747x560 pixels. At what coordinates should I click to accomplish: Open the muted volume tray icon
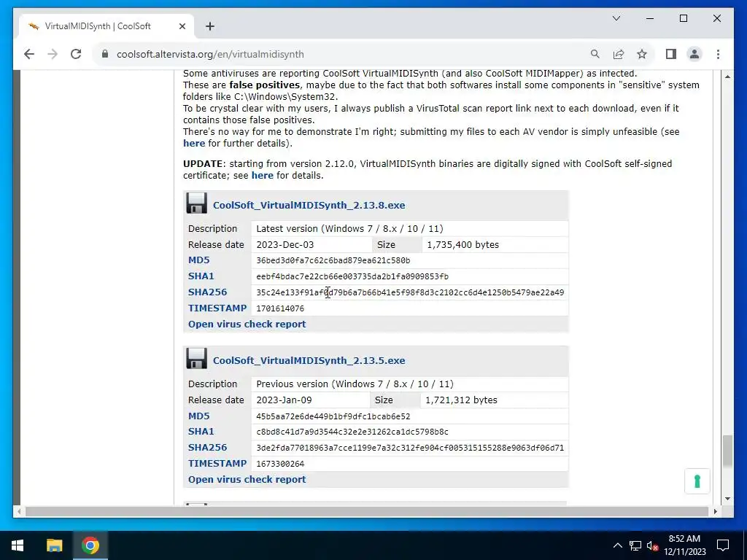point(653,545)
